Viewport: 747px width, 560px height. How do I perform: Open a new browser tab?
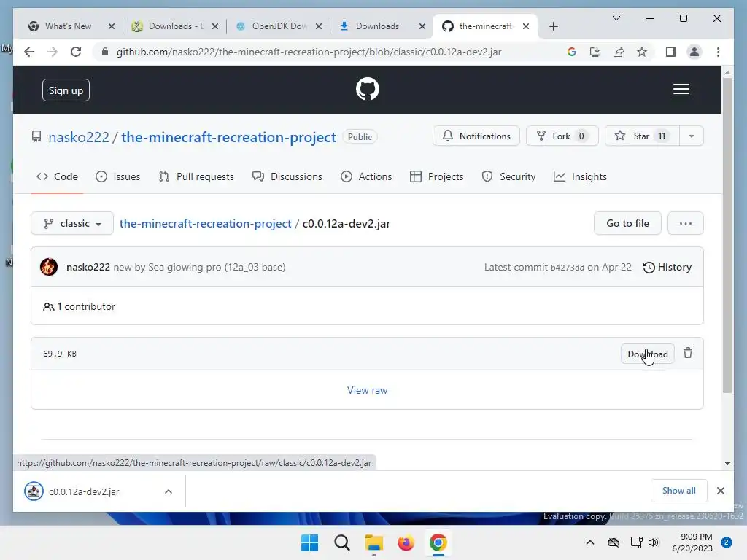point(553,26)
